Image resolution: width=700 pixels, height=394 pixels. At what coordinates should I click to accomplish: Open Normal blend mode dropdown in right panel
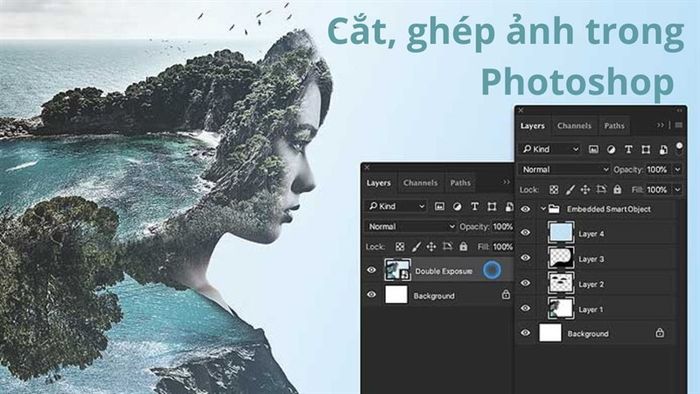pyautogui.click(x=565, y=170)
